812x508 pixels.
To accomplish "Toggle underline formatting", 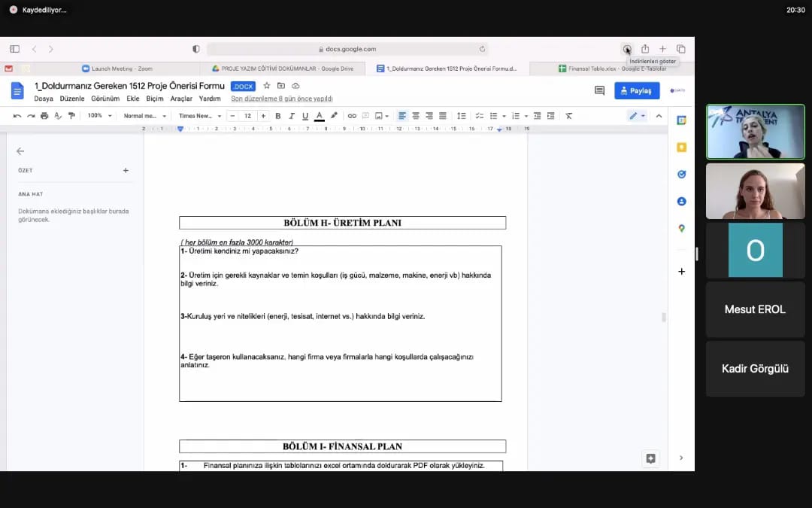I will [x=305, y=116].
